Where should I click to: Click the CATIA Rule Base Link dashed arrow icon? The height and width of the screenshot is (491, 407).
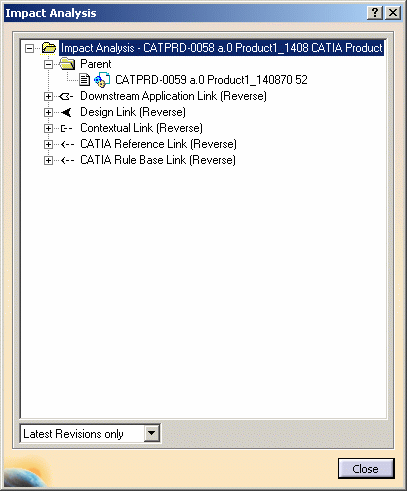pos(67,160)
